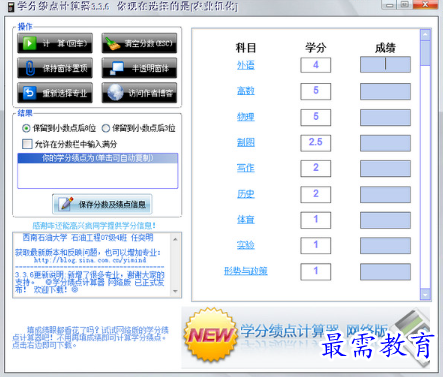Click the translucent window icon
Screen dimensions: 443x377
pos(116,68)
